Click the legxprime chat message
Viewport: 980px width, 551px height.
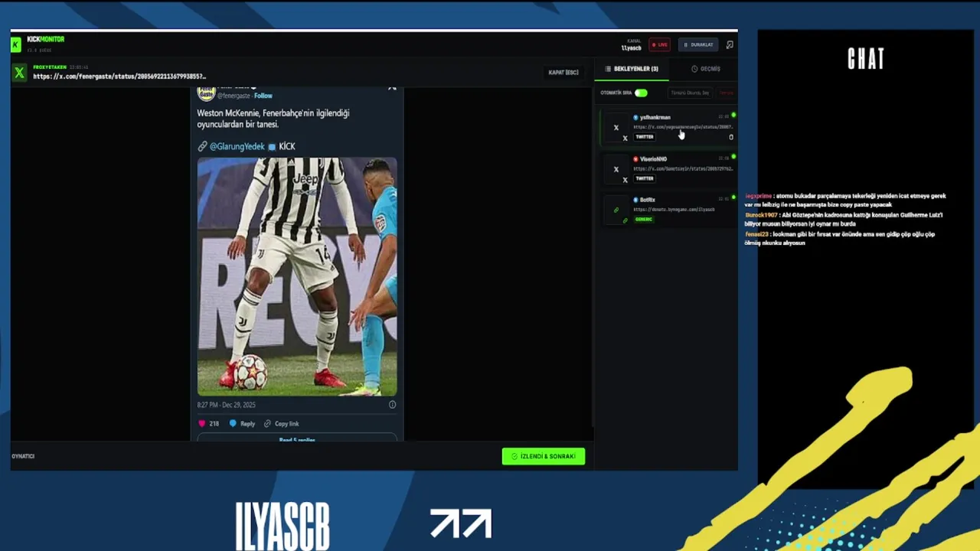(x=845, y=201)
